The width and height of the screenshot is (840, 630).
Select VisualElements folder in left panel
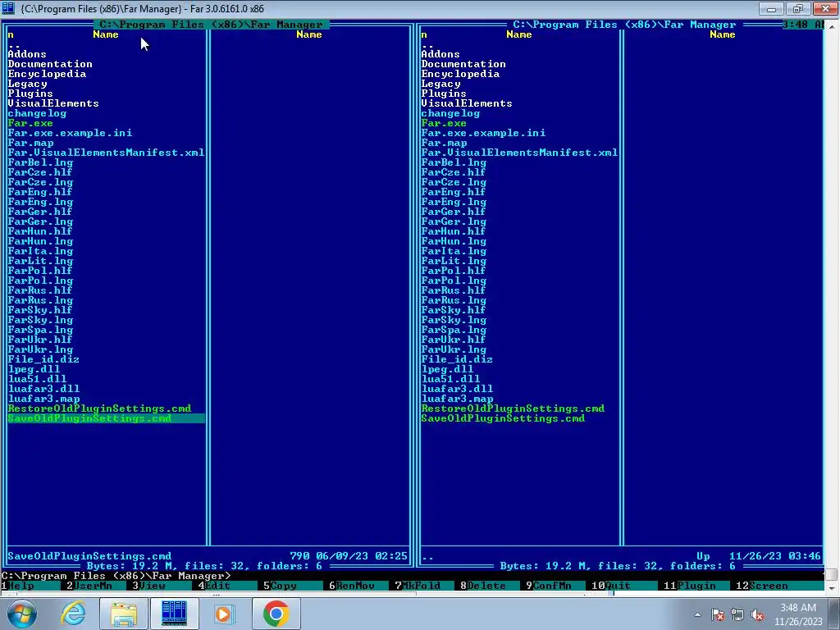[53, 103]
